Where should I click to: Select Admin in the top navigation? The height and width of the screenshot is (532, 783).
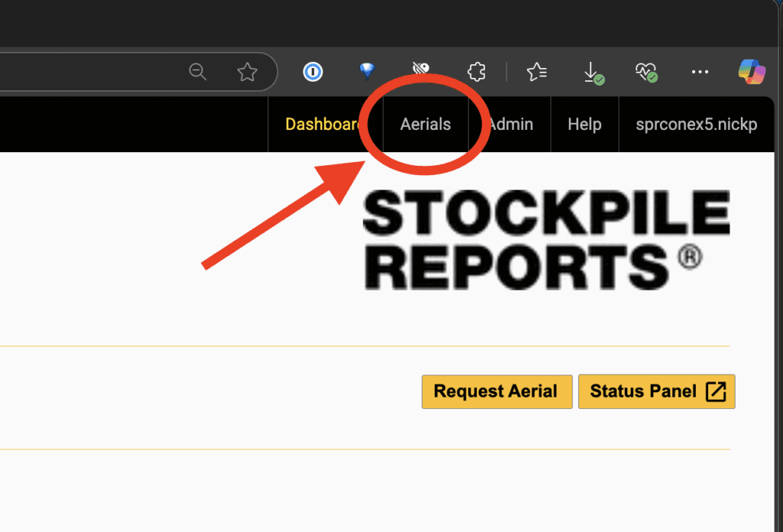511,125
